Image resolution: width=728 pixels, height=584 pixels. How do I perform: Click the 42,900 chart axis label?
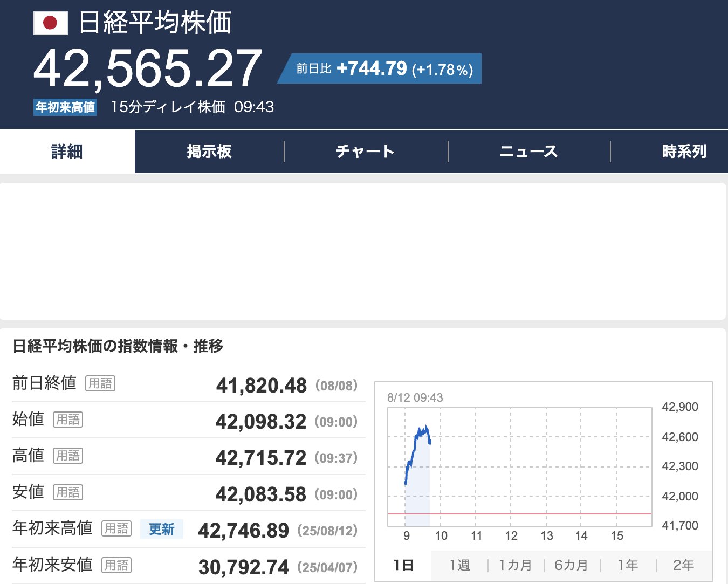click(x=680, y=407)
